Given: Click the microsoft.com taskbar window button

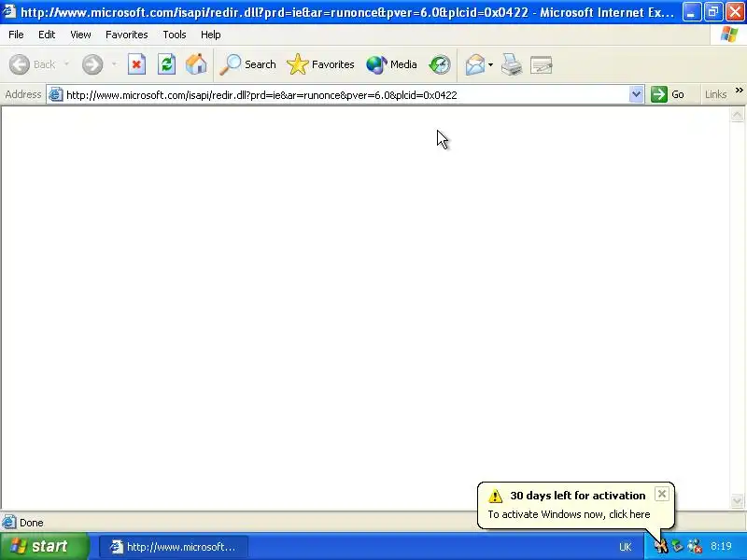Looking at the screenshot, I should [x=174, y=547].
